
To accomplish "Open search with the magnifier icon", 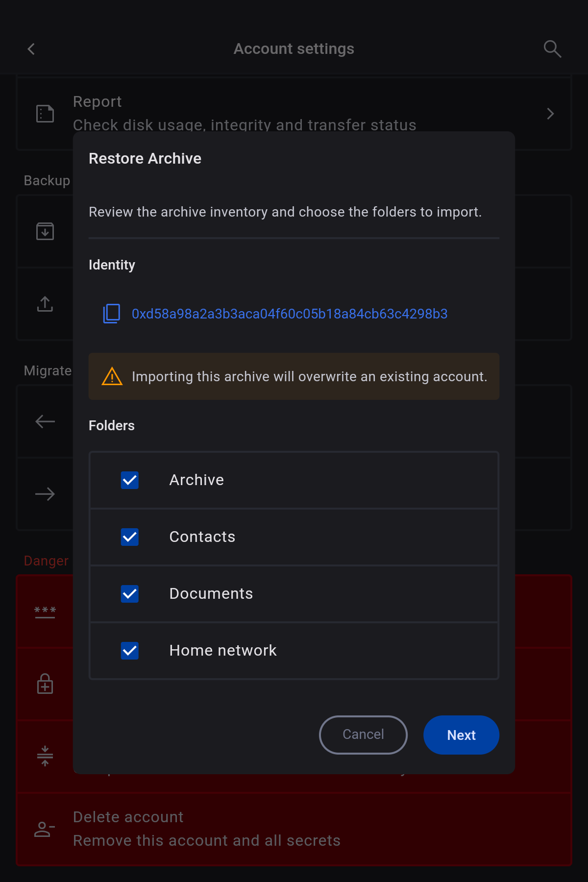I will (552, 49).
